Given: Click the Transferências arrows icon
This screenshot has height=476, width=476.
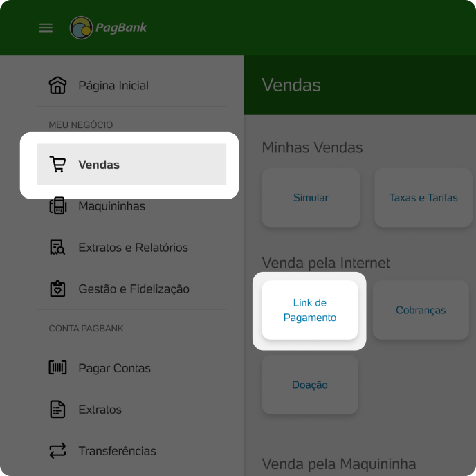Looking at the screenshot, I should click(57, 450).
